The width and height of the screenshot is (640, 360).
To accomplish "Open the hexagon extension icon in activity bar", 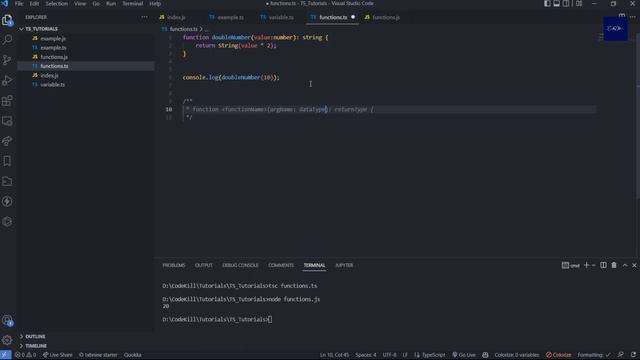I will point(7,222).
